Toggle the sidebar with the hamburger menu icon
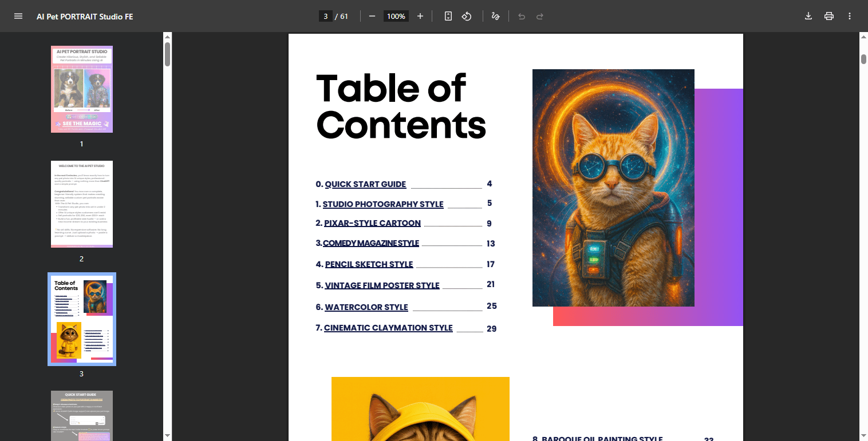The image size is (868, 441). pos(18,16)
